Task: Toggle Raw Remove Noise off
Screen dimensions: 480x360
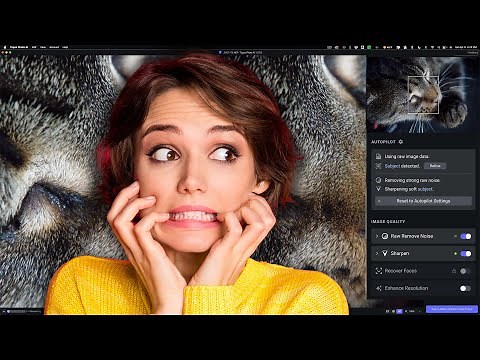Action: pyautogui.click(x=465, y=236)
